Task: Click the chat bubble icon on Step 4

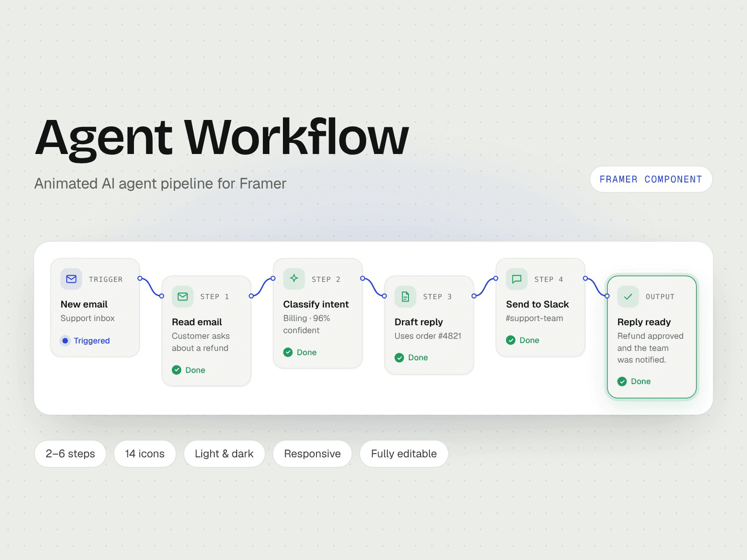Action: (517, 279)
